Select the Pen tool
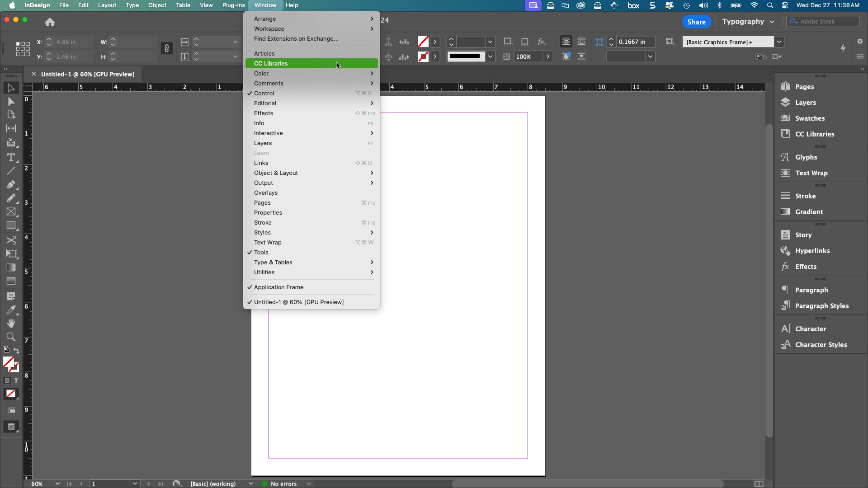The width and height of the screenshot is (868, 488). (11, 184)
